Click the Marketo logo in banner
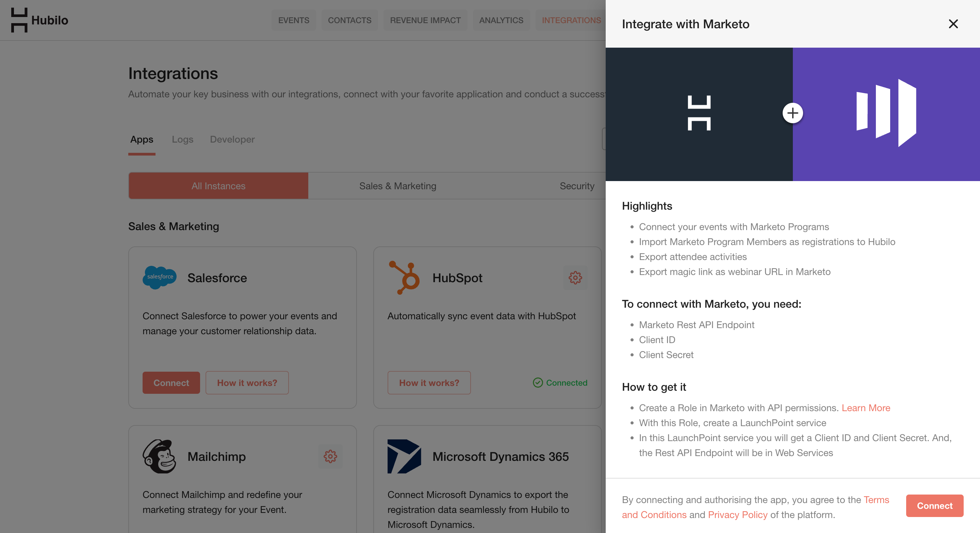Viewport: 980px width, 533px height. pyautogui.click(x=886, y=113)
